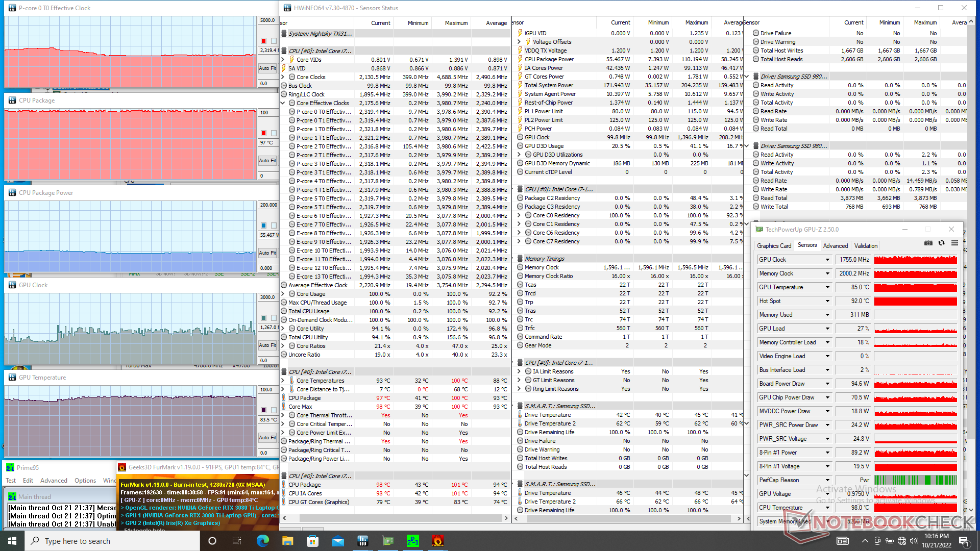Click GPU-Z screenshot camera icon

928,243
